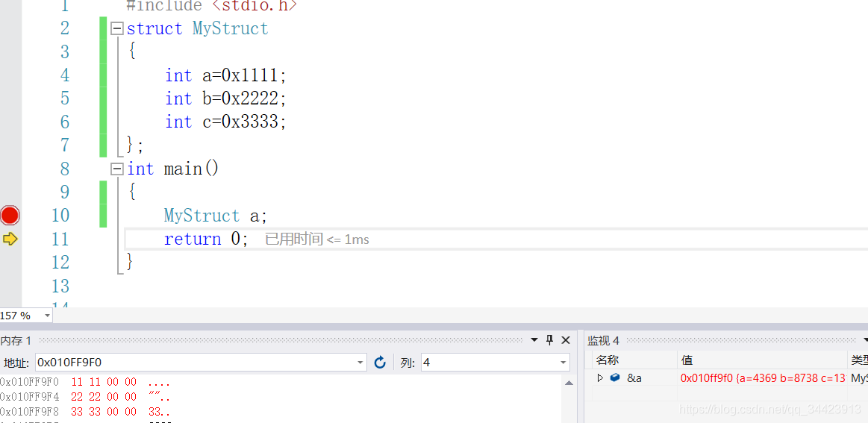Viewport: 868px width, 423px height.
Task: Refresh the Memory 1 view
Action: 380,363
